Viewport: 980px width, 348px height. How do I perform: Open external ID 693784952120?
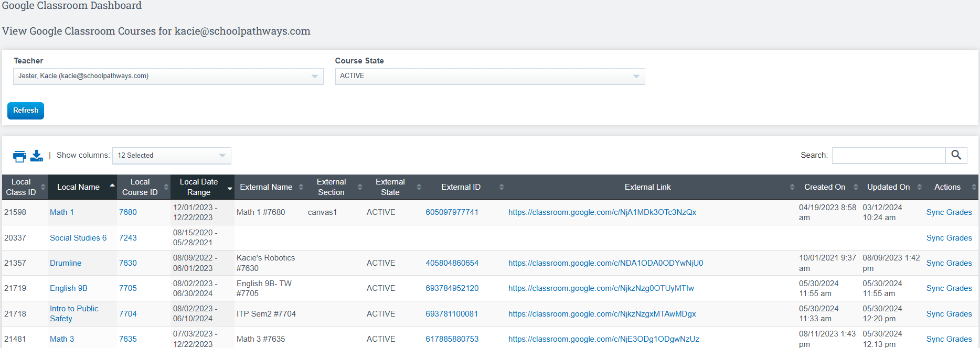[x=452, y=288]
